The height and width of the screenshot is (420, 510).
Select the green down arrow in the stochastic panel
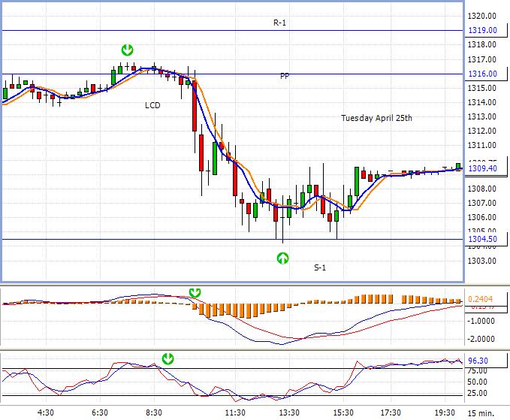[168, 358]
